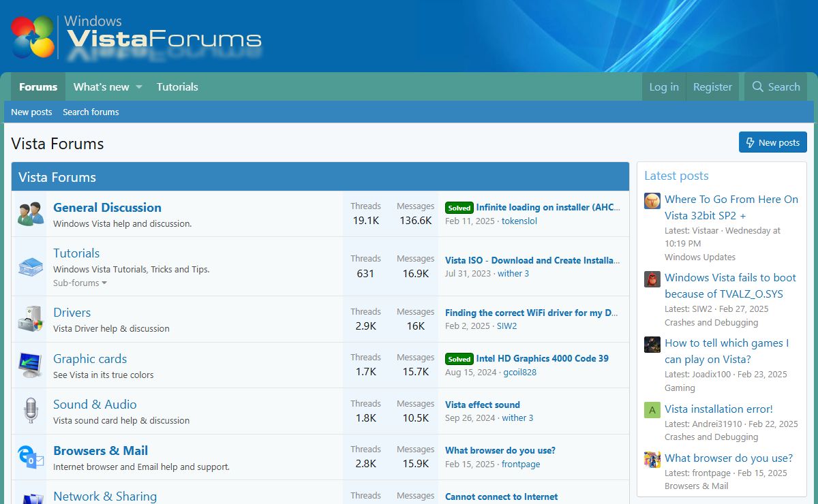Open thread Intel HD Graphics 4000 Code 39
This screenshot has width=818, height=504.
542,358
